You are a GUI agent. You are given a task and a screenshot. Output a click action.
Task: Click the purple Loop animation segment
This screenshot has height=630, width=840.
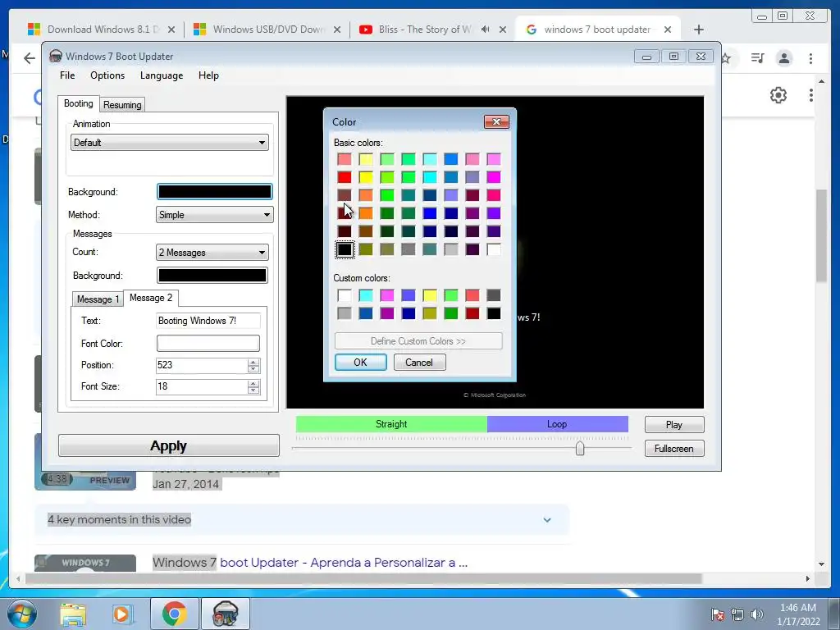557,424
